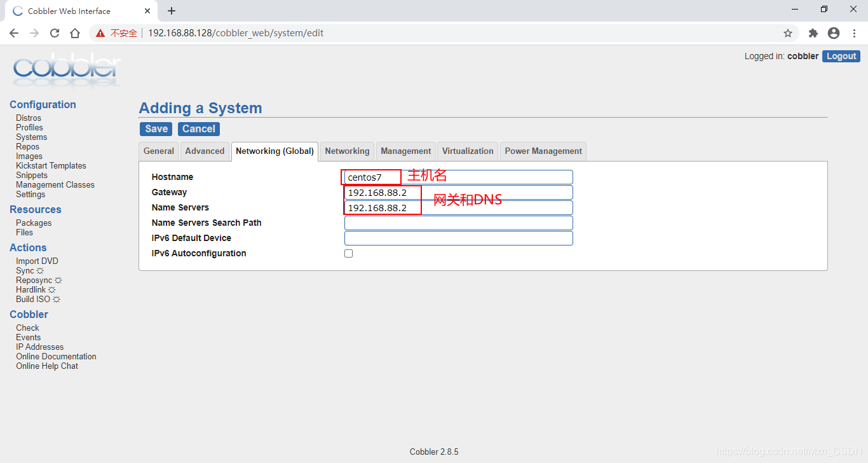Focus the IPv6 Default Device field
Screen dimensions: 868x463
point(458,238)
